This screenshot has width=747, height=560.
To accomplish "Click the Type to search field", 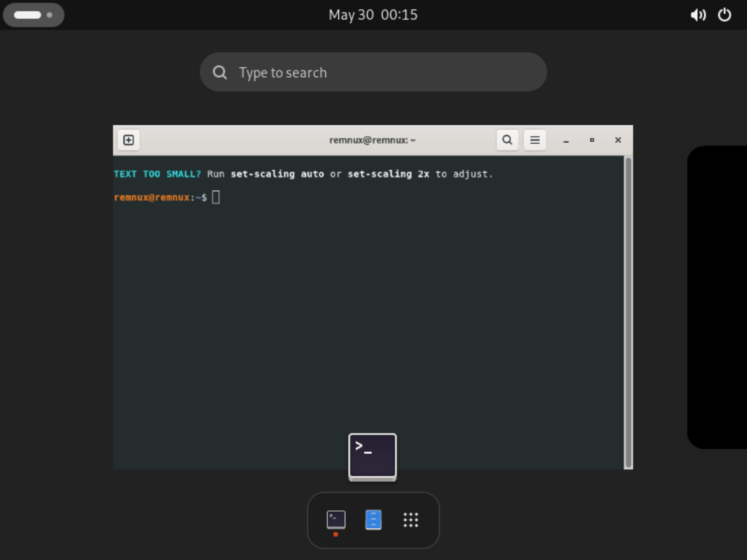I will [373, 72].
